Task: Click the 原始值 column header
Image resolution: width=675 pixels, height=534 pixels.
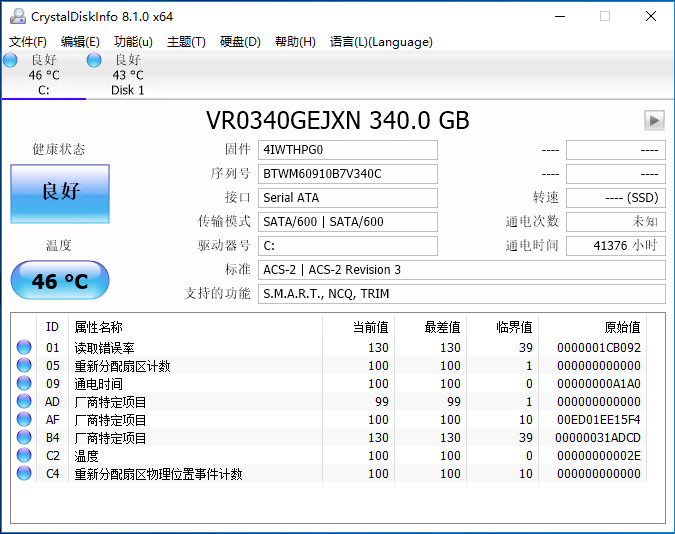Action: point(592,327)
